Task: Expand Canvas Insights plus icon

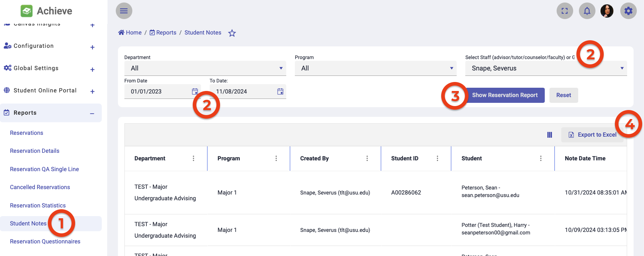Action: pyautogui.click(x=92, y=25)
